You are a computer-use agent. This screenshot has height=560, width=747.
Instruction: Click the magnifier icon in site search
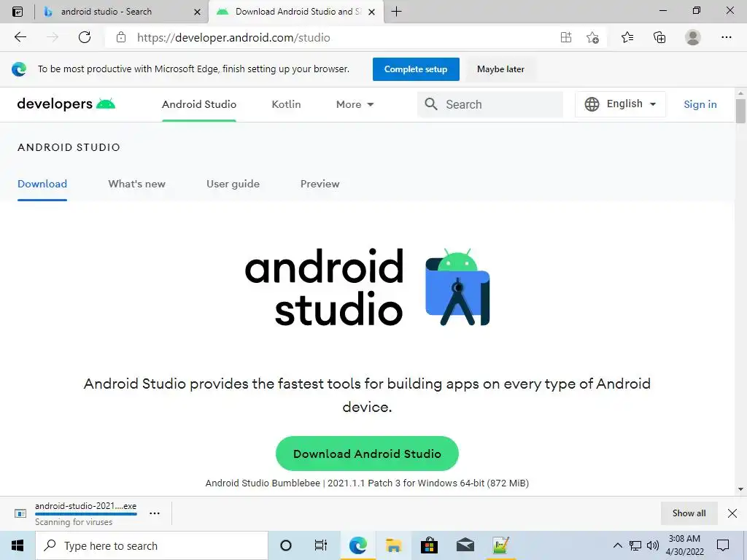pyautogui.click(x=430, y=104)
